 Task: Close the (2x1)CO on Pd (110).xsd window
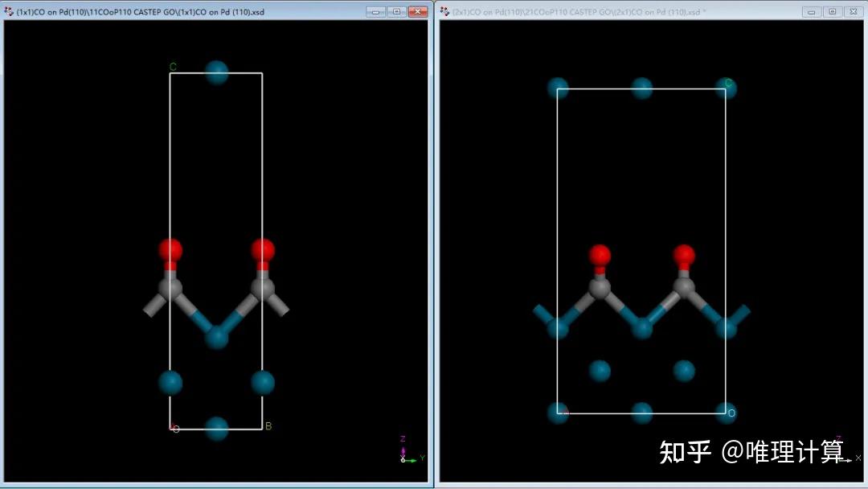click(854, 11)
